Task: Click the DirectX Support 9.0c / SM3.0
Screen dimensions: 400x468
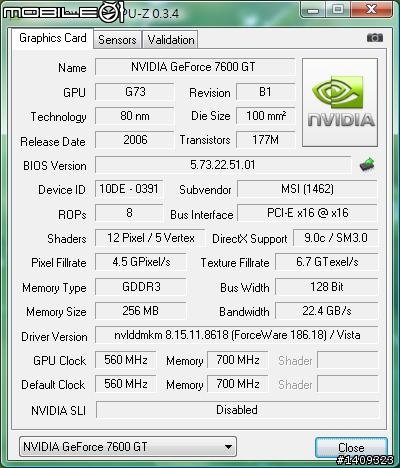Action: click(336, 238)
